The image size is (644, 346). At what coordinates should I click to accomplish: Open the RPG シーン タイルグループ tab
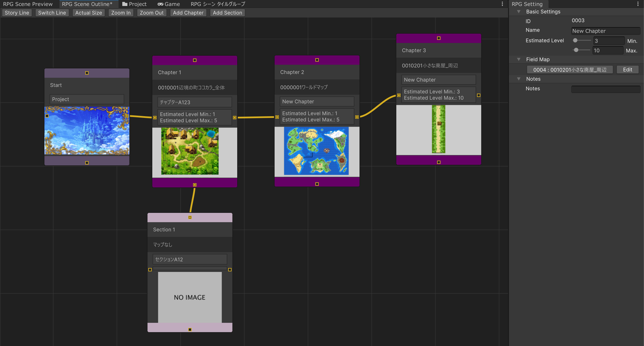[218, 4]
